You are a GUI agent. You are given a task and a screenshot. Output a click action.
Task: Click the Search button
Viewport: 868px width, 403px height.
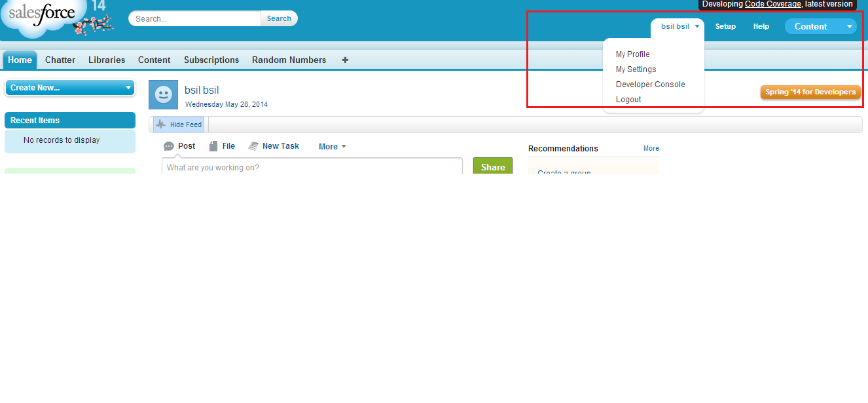click(x=279, y=18)
